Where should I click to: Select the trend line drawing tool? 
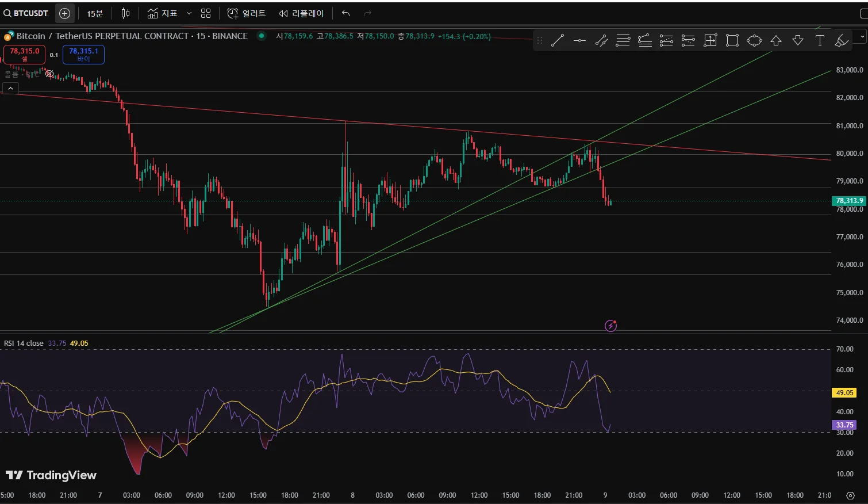[x=557, y=40]
